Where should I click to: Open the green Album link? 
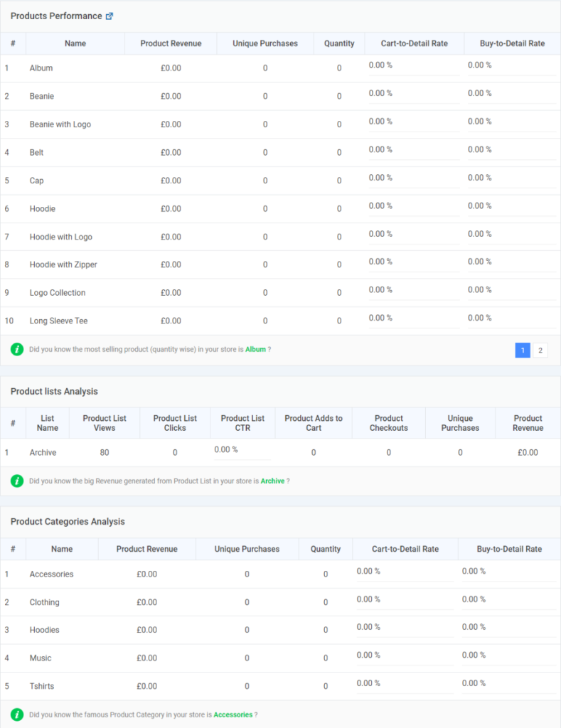tap(255, 350)
